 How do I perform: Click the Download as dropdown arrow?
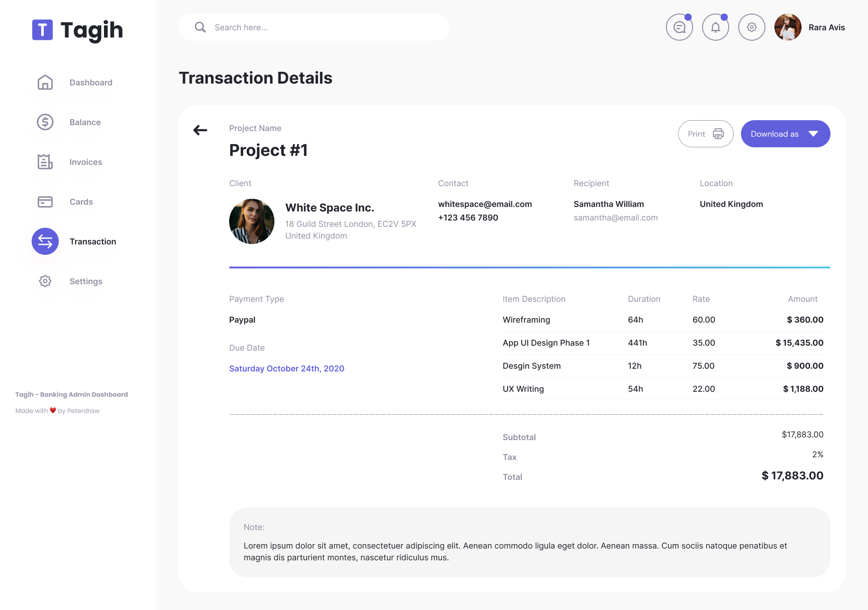click(813, 134)
